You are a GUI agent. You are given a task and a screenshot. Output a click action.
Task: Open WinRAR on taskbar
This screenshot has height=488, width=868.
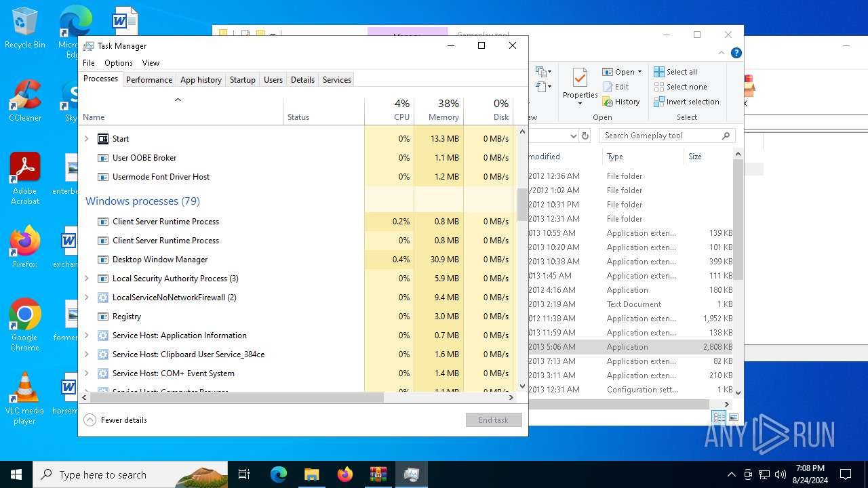378,474
